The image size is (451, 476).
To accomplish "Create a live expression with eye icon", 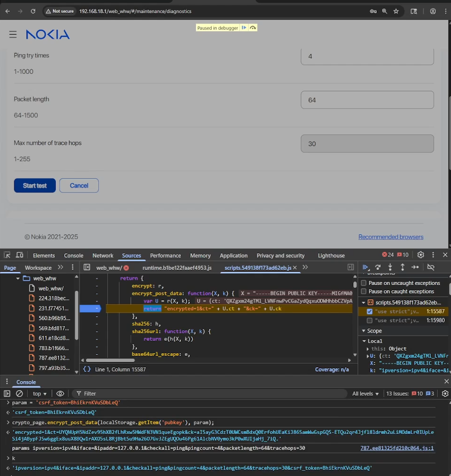I will click(60, 394).
